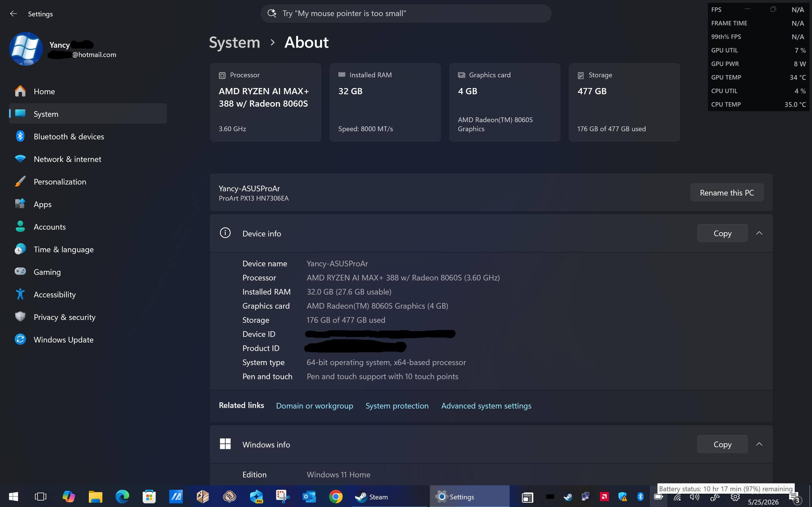
Task: Launch Copilot from the taskbar
Action: pos(68,497)
